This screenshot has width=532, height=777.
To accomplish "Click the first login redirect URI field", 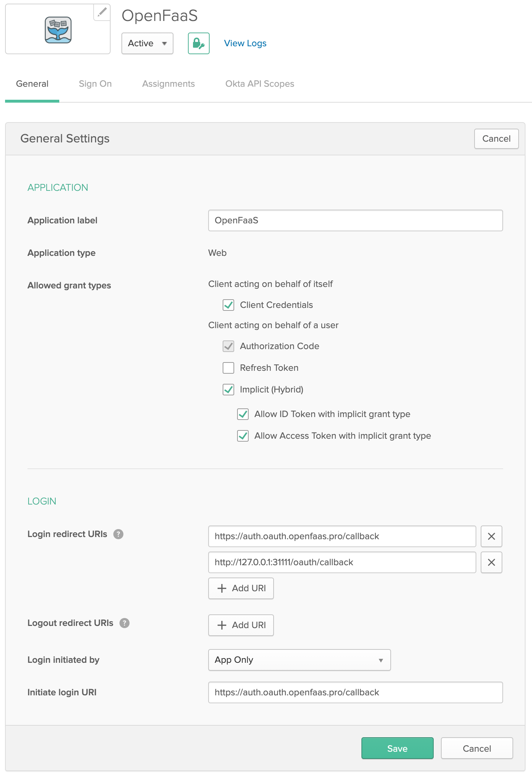I will 342,536.
